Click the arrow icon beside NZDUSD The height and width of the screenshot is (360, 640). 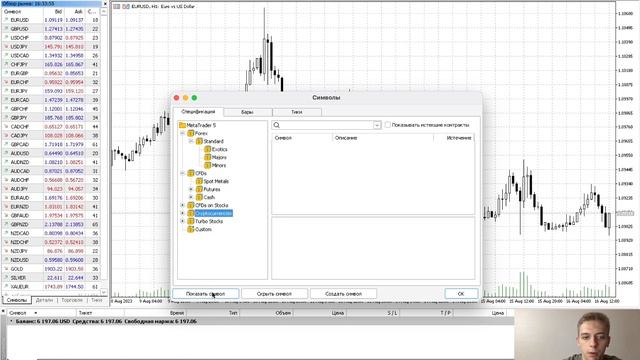[6, 260]
